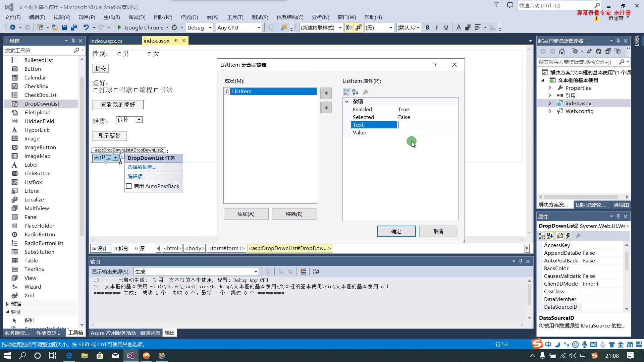Check the 打球 hobby checkbox

pyautogui.click(x=96, y=90)
